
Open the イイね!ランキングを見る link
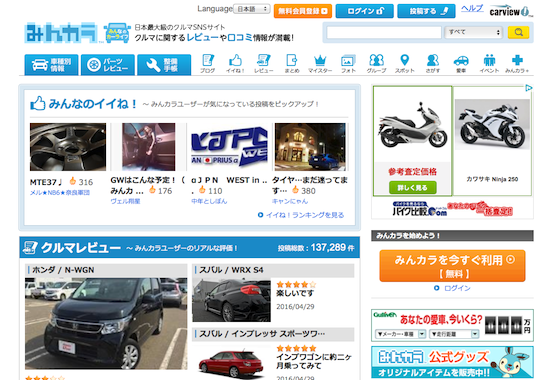point(301,215)
